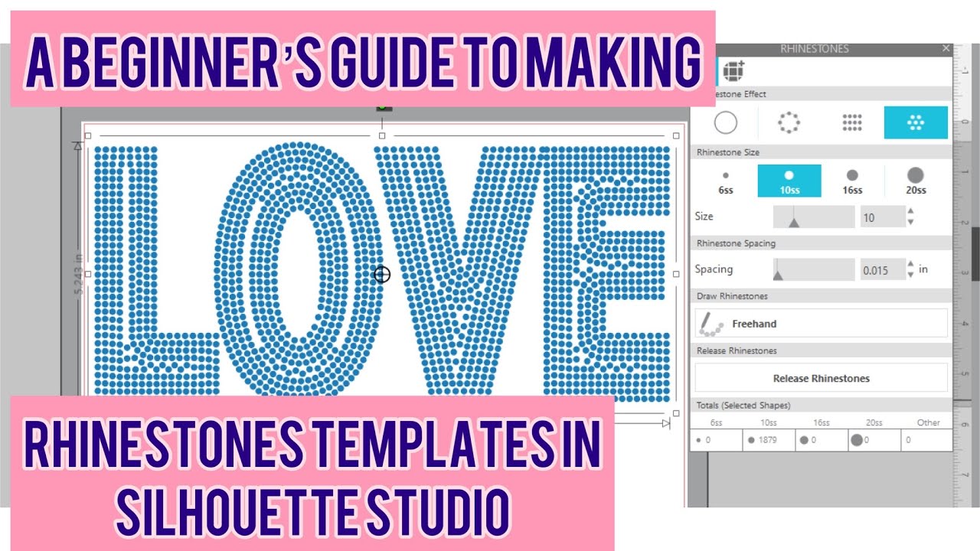This screenshot has height=551, width=980.
Task: Select the 10ss rhinestone size
Action: (789, 181)
